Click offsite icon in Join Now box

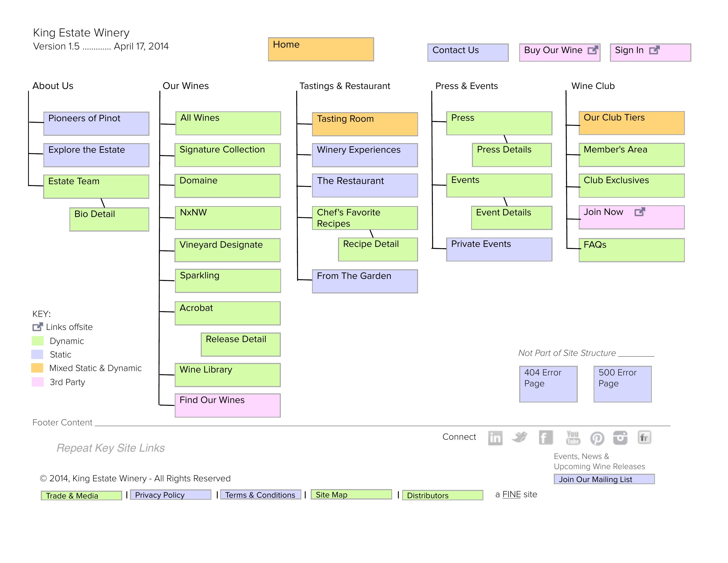pos(640,212)
